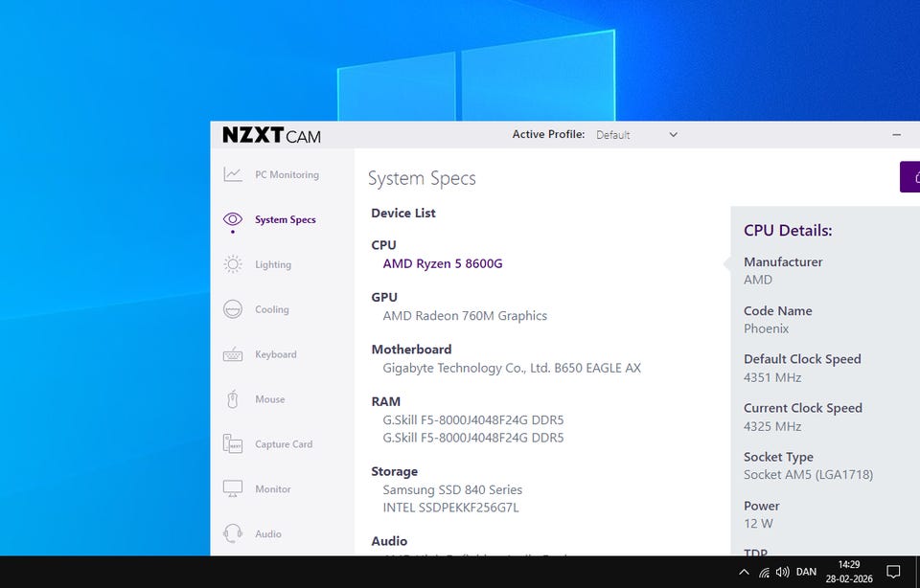Select AMD Radeon 760M Graphics entry
This screenshot has width=920, height=588.
tap(465, 316)
